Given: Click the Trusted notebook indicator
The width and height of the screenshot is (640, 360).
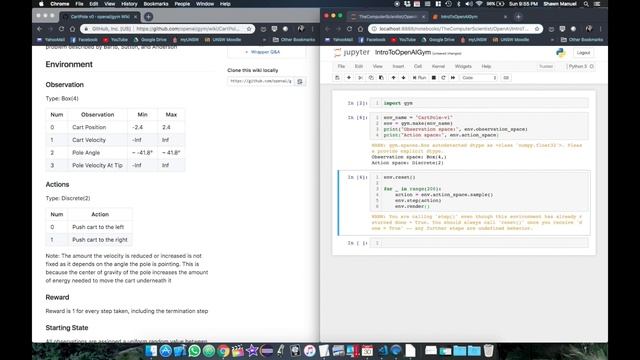Looking at the screenshot, I should (546, 66).
